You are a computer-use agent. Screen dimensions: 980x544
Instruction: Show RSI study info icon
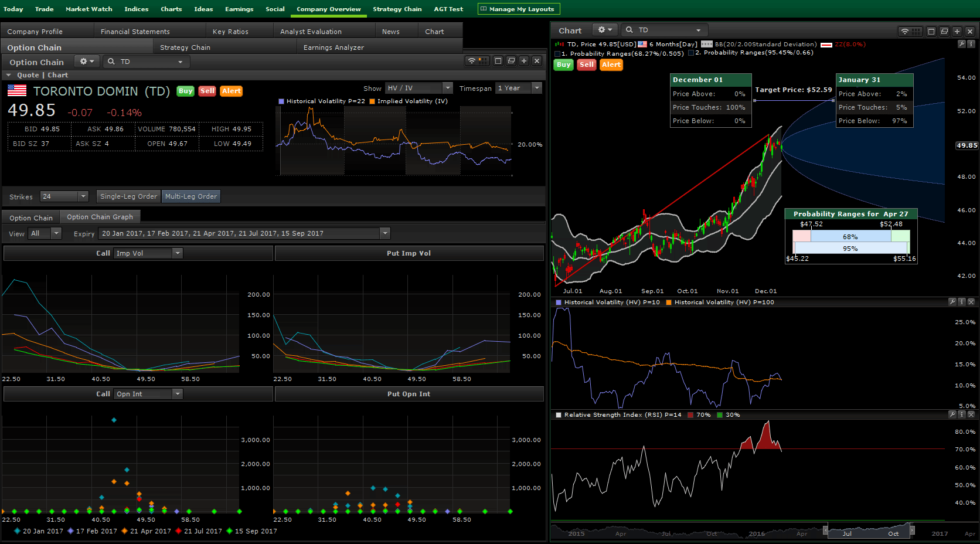point(961,414)
